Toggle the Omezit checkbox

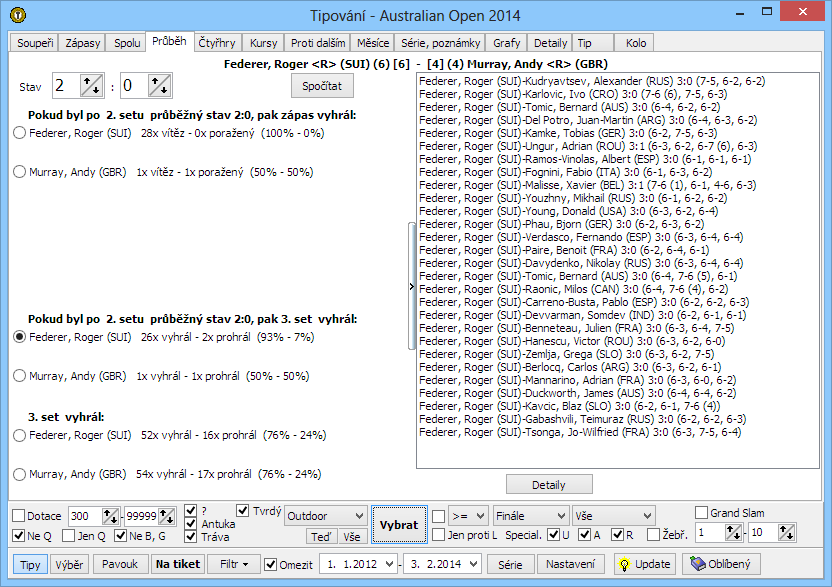pyautogui.click(x=271, y=564)
